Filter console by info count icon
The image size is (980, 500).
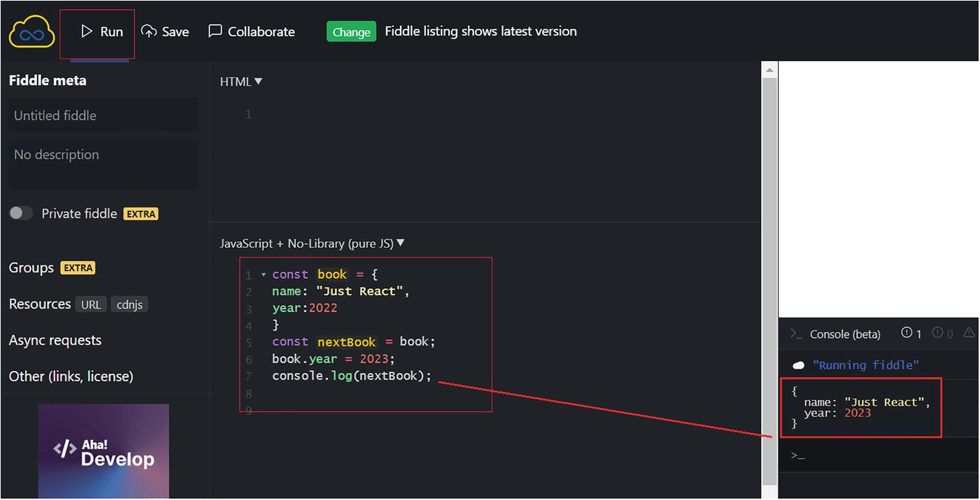[x=907, y=333]
